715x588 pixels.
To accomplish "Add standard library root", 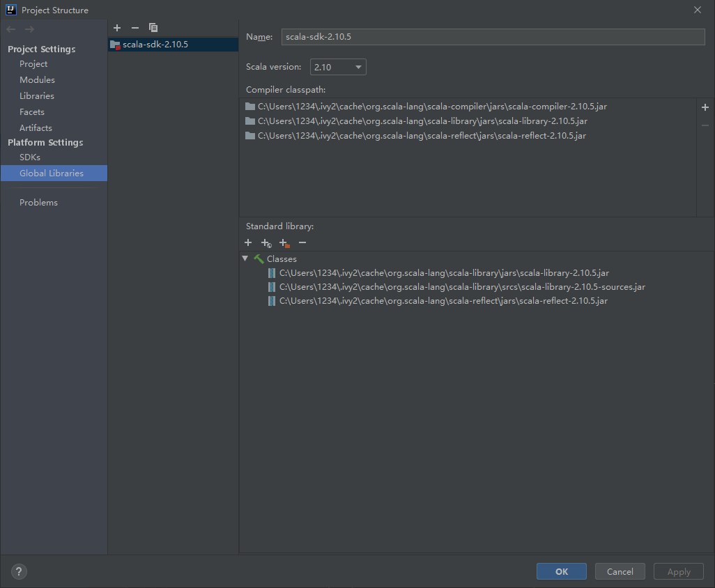I will 248,242.
